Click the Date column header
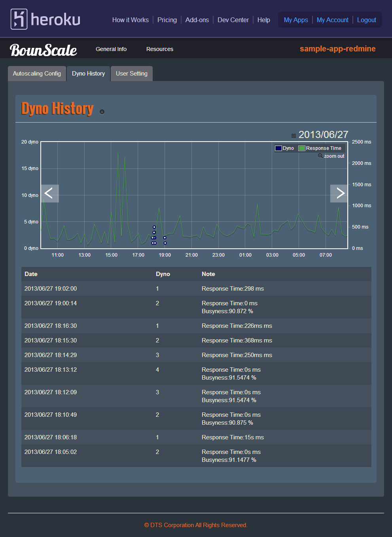Image resolution: width=392 pixels, height=537 pixels. [31, 274]
